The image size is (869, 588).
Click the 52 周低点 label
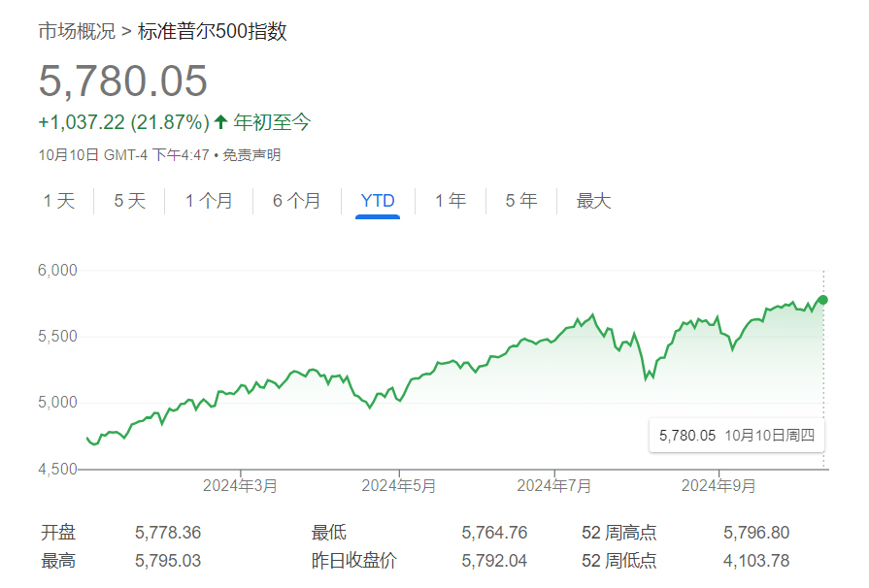point(619,561)
